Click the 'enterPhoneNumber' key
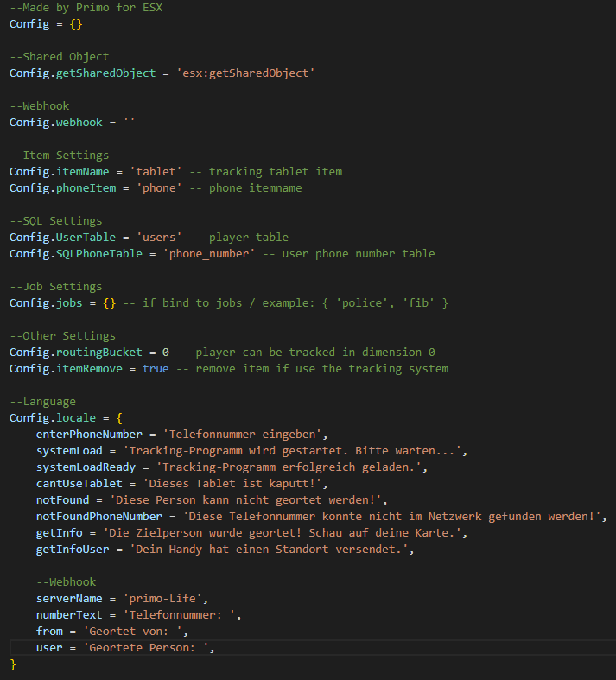The height and width of the screenshot is (680, 616). click(x=89, y=434)
